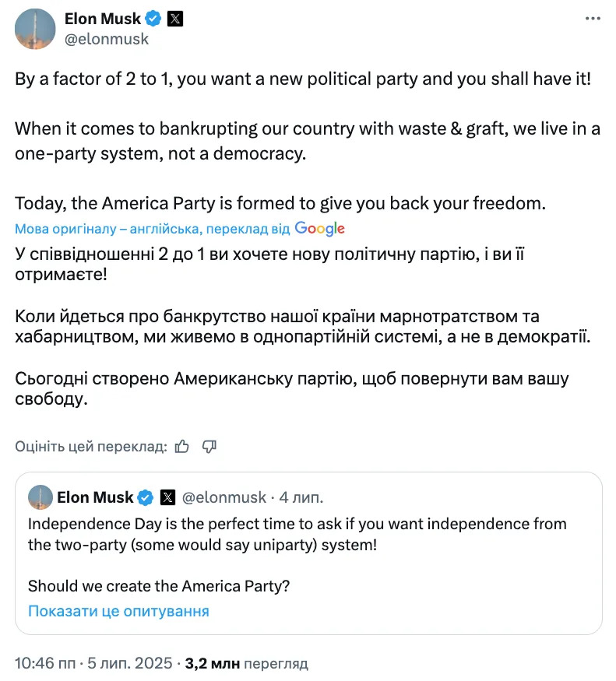Click the timestamp '10:46 пп · 5 лип. 2025'
The width and height of the screenshot is (616, 681).
(93, 663)
